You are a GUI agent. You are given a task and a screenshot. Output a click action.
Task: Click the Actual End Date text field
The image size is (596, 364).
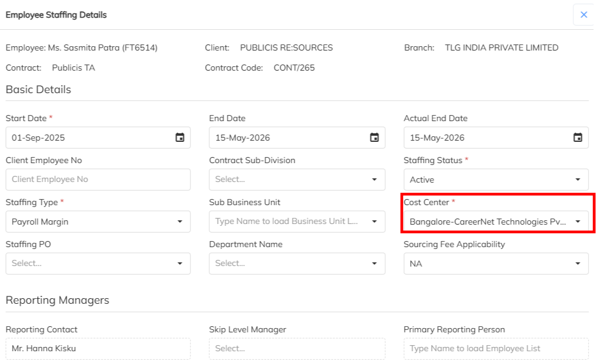tap(484, 138)
